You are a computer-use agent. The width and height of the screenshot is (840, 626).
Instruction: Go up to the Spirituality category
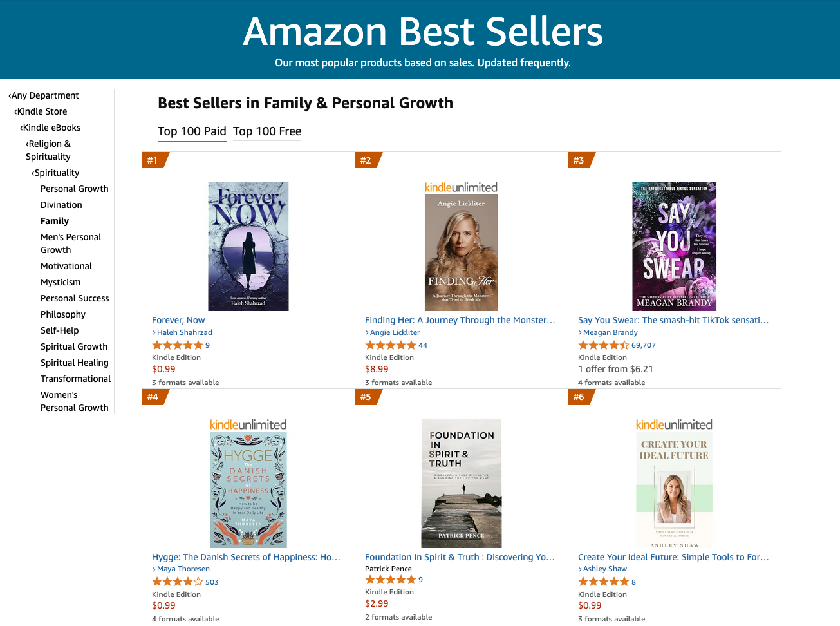pyautogui.click(x=57, y=173)
